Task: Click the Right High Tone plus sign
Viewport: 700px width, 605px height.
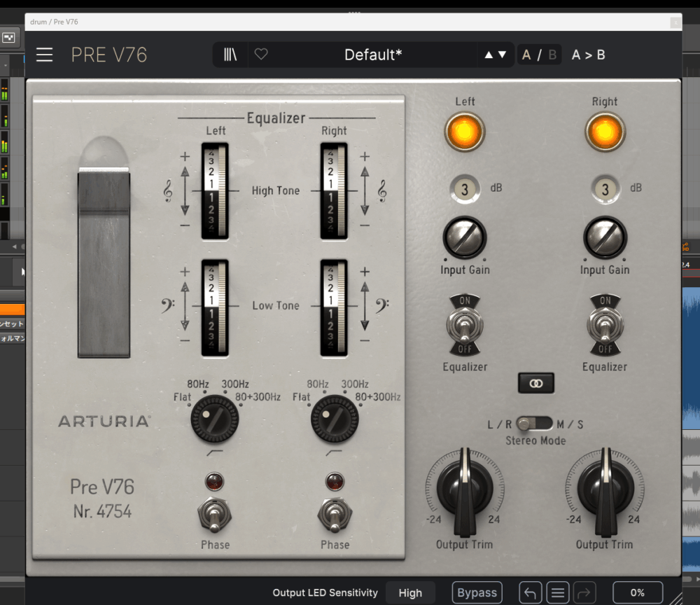Action: (365, 156)
